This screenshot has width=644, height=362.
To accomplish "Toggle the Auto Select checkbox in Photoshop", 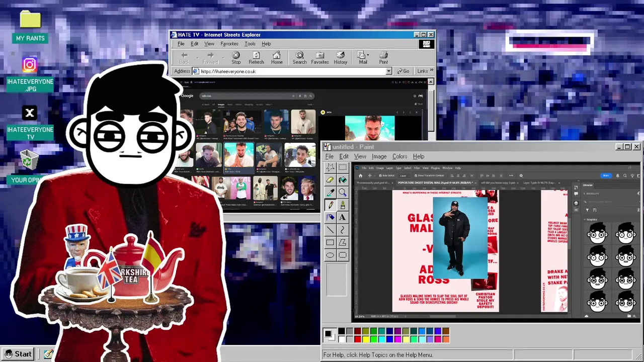I will click(381, 175).
